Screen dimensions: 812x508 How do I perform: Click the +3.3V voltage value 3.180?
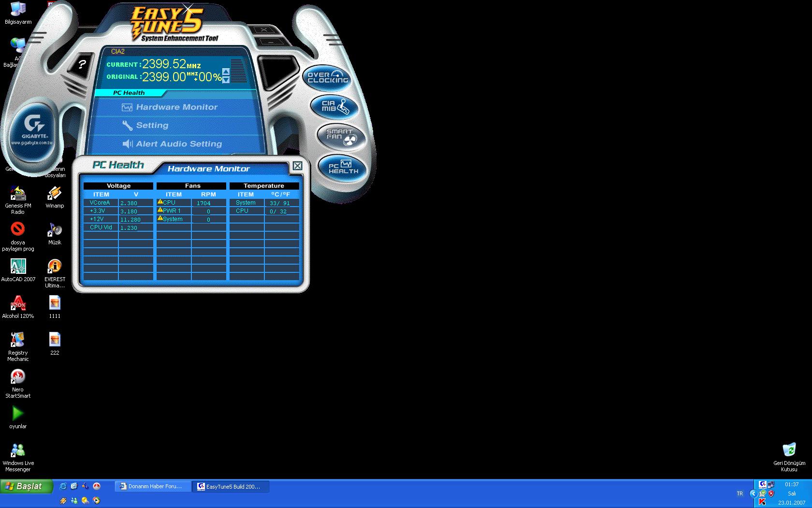[129, 211]
